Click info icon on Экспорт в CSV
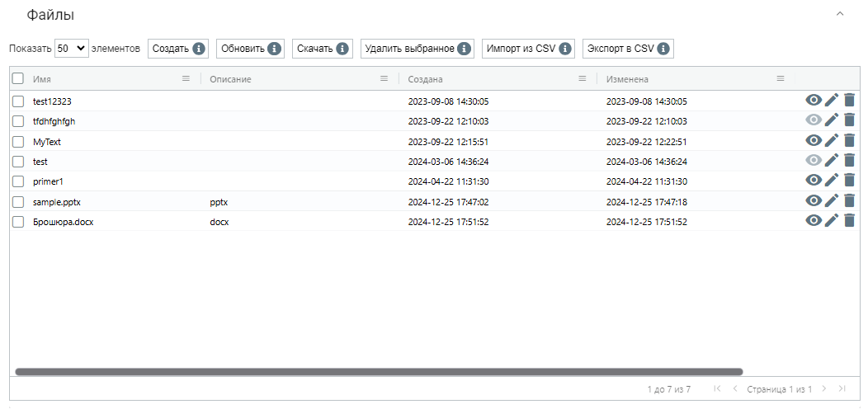 pos(663,49)
